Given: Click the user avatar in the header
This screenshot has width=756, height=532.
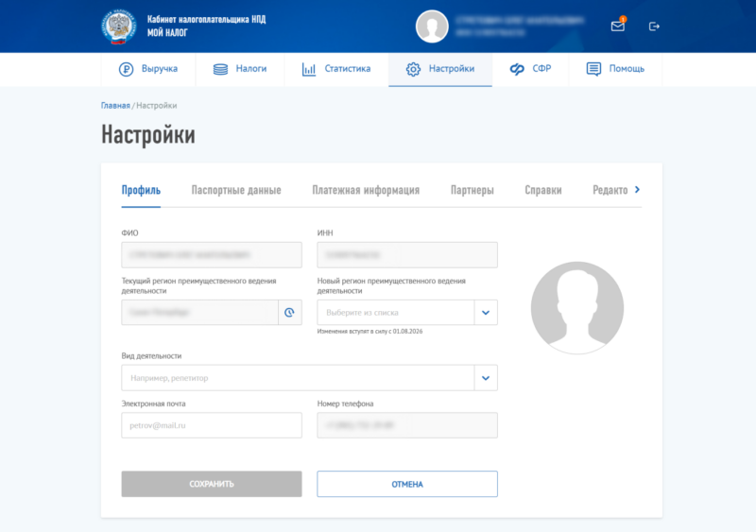Looking at the screenshot, I should coord(432,26).
